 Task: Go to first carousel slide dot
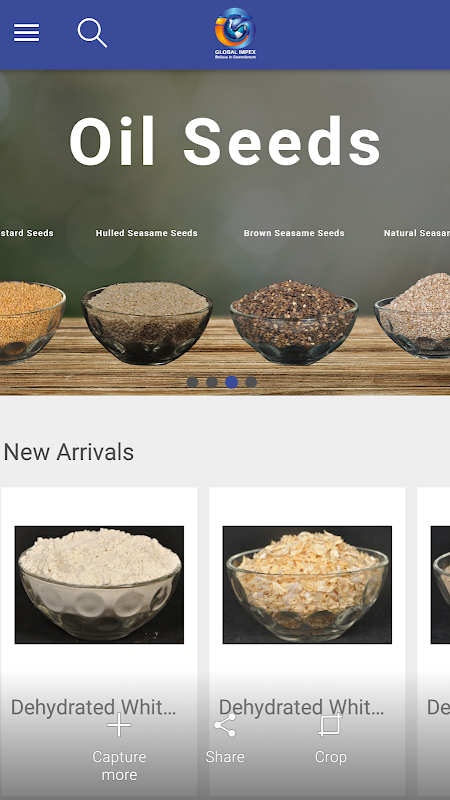pos(192,382)
